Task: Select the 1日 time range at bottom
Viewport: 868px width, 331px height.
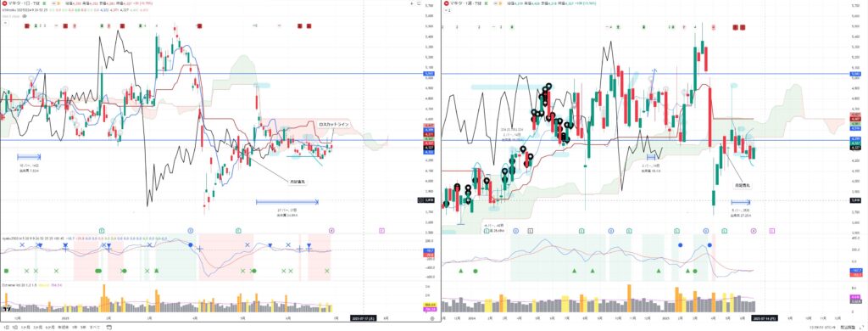Action: [x=7, y=327]
